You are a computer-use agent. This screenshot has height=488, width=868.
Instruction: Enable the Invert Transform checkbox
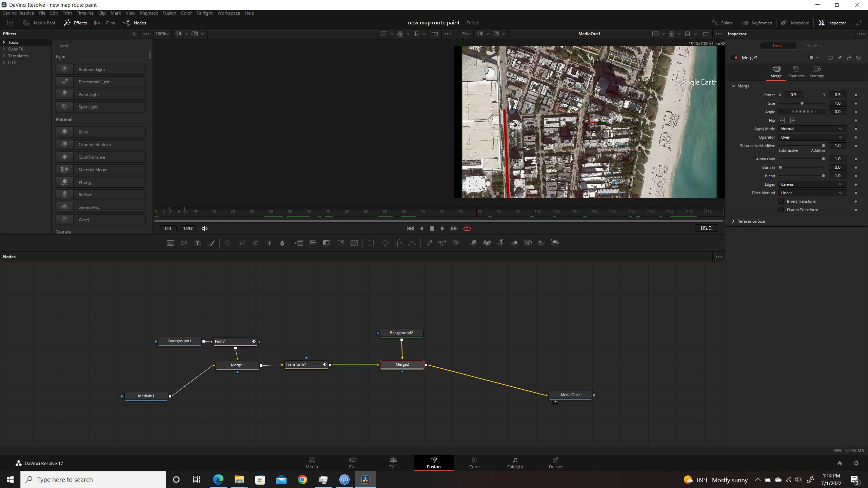(x=781, y=201)
